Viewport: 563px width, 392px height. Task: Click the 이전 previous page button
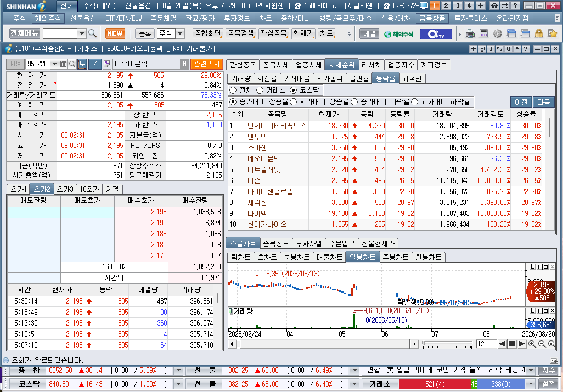[521, 102]
